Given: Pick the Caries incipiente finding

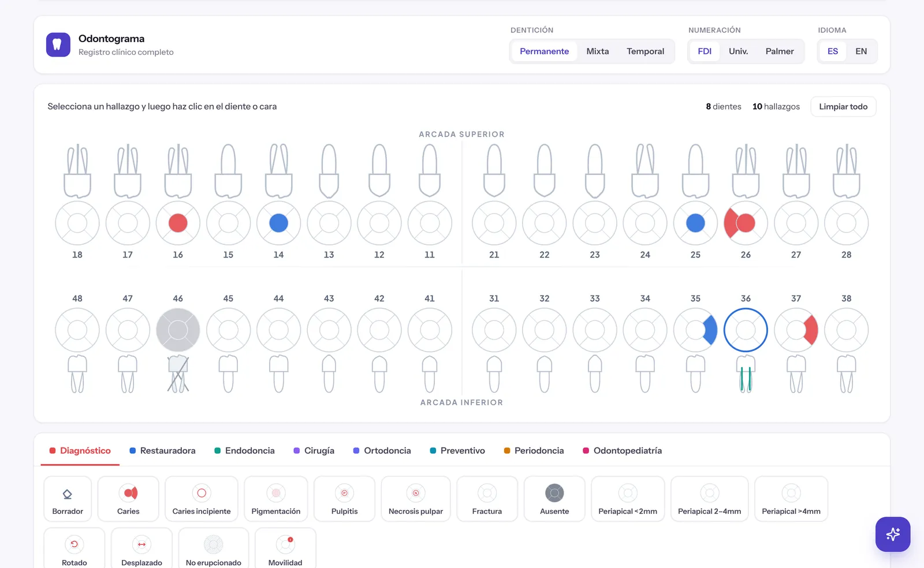Looking at the screenshot, I should click(202, 499).
